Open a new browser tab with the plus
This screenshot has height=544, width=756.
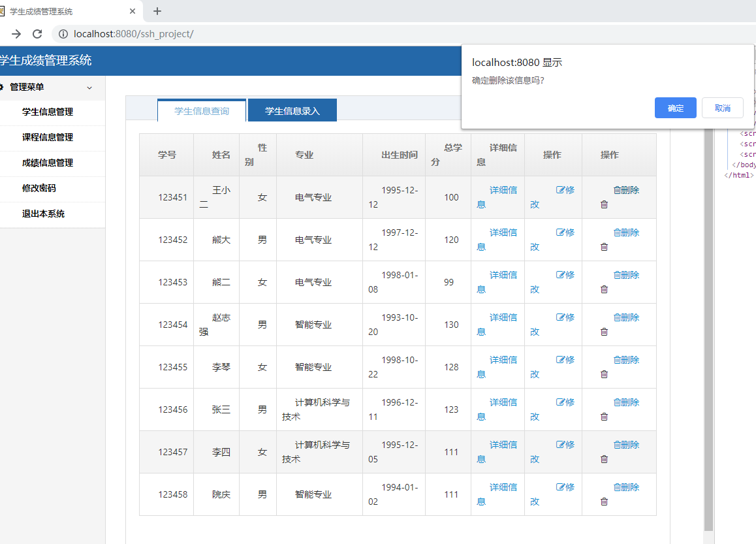157,11
